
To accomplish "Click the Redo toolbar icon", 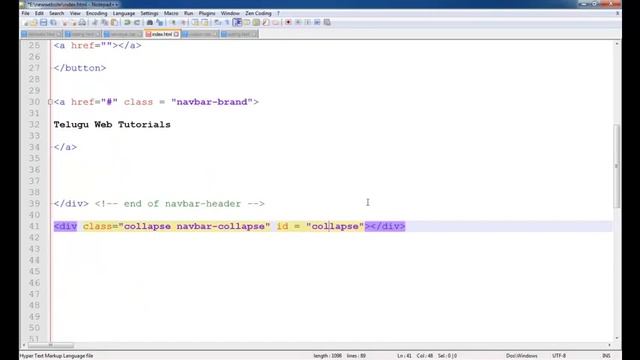I will tap(137, 22).
